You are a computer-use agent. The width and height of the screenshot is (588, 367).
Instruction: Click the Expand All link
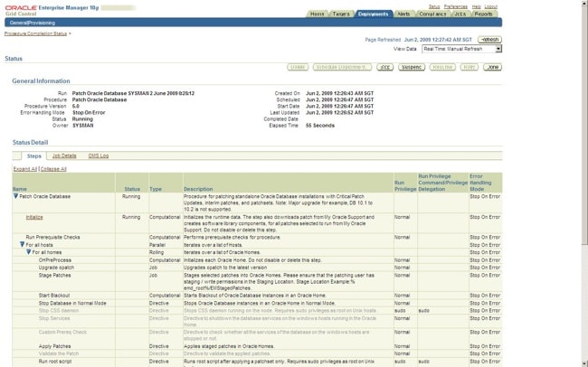(25, 169)
